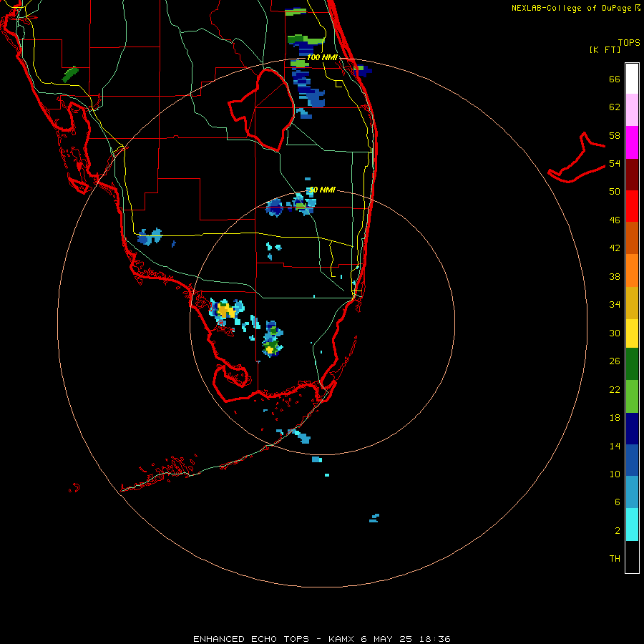The height and width of the screenshot is (644, 644).
Task: Select the navy blue legend swatch
Action: pyautogui.click(x=632, y=429)
